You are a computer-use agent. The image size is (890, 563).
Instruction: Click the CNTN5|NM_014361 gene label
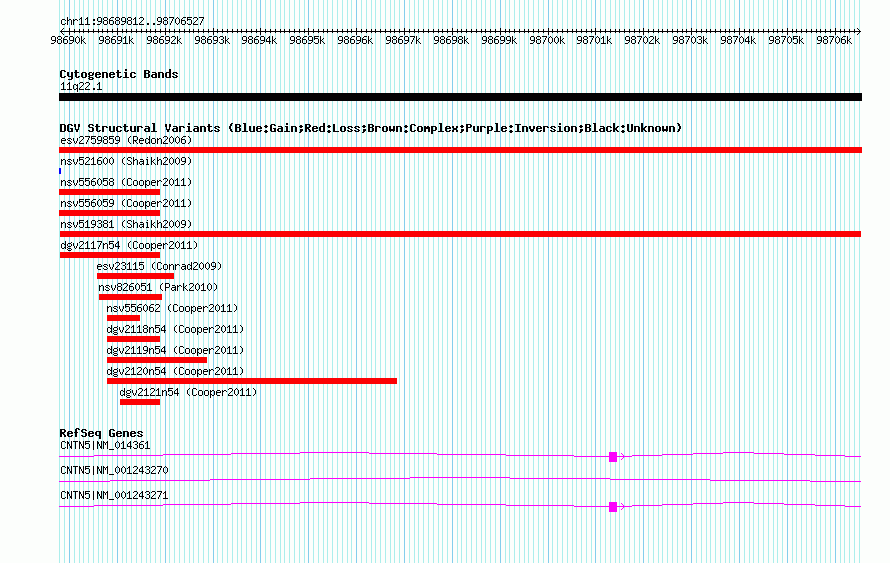coord(105,446)
